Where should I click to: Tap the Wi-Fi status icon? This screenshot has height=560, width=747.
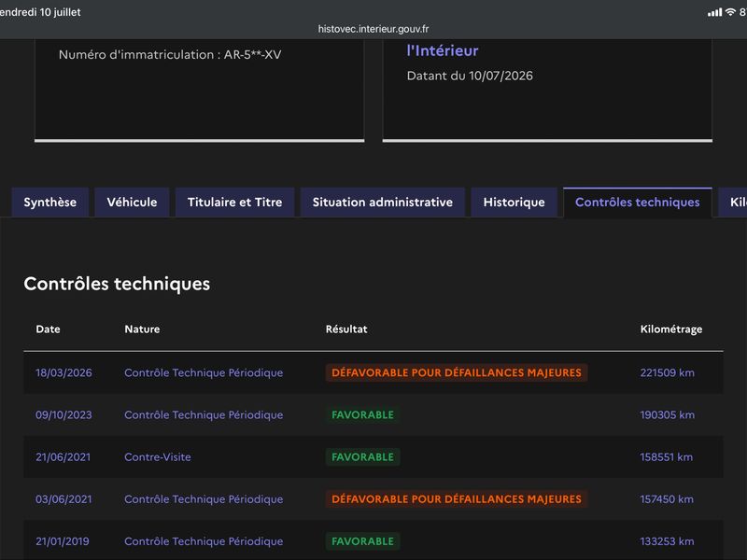[730, 12]
